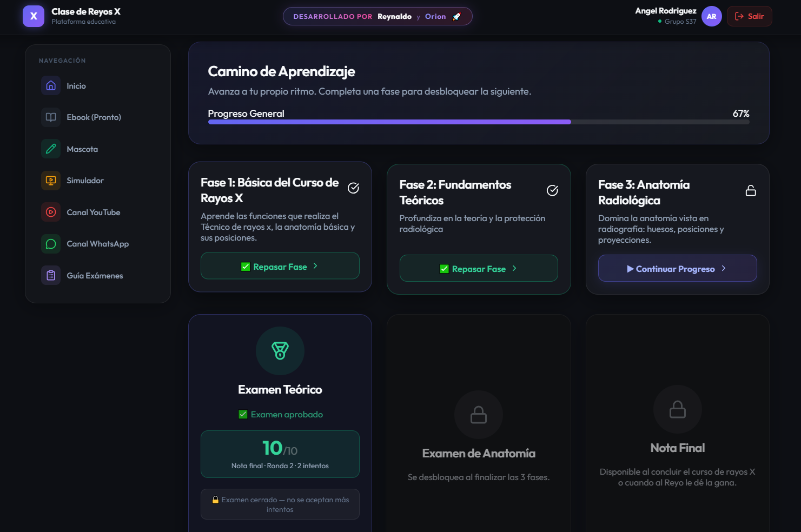The width and height of the screenshot is (801, 532).
Task: Select the Ebook (Pronto) book icon
Action: click(x=50, y=117)
